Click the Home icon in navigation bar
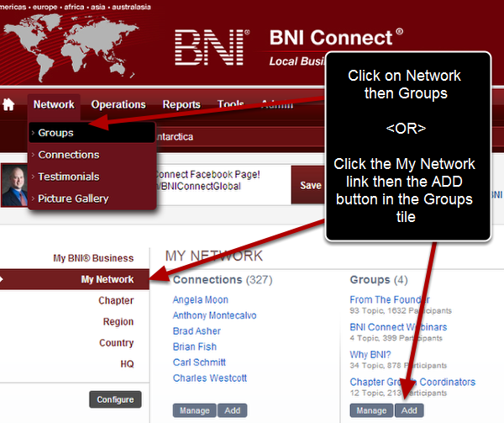 pyautogui.click(x=10, y=105)
